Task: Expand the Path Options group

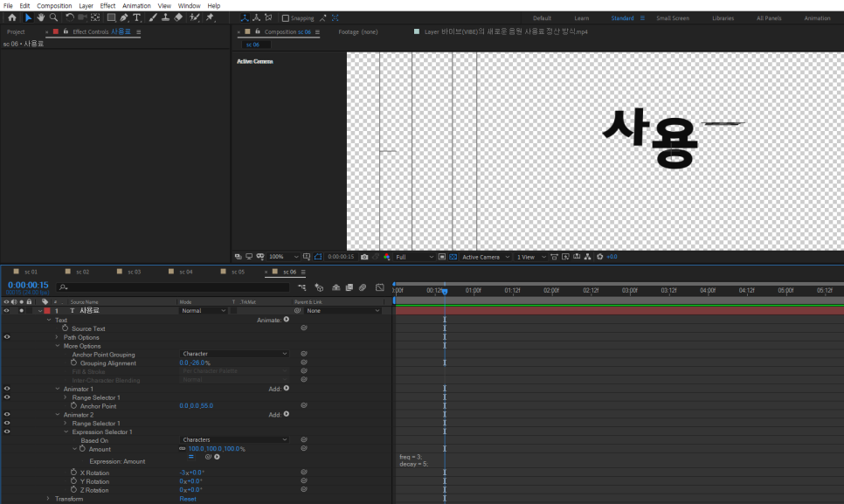Action: click(x=57, y=337)
